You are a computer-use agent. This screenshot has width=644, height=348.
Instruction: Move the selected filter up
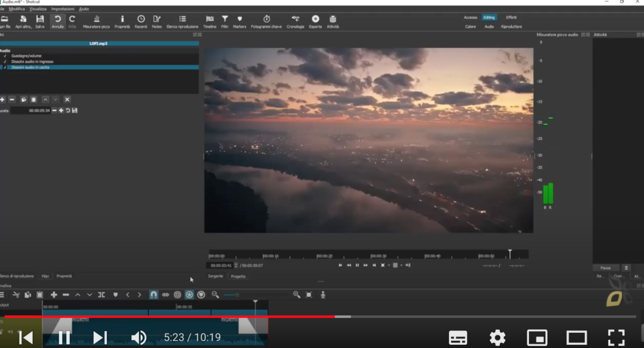tap(45, 99)
